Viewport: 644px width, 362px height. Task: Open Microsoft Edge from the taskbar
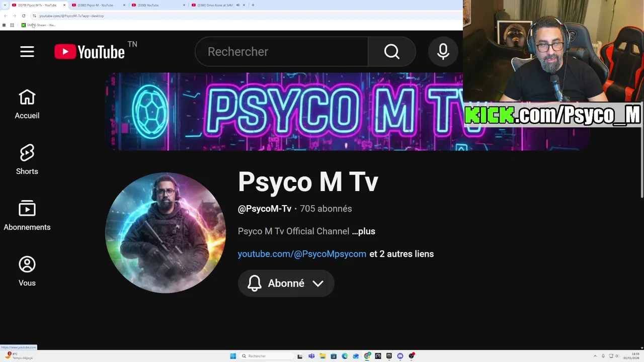[345, 356]
